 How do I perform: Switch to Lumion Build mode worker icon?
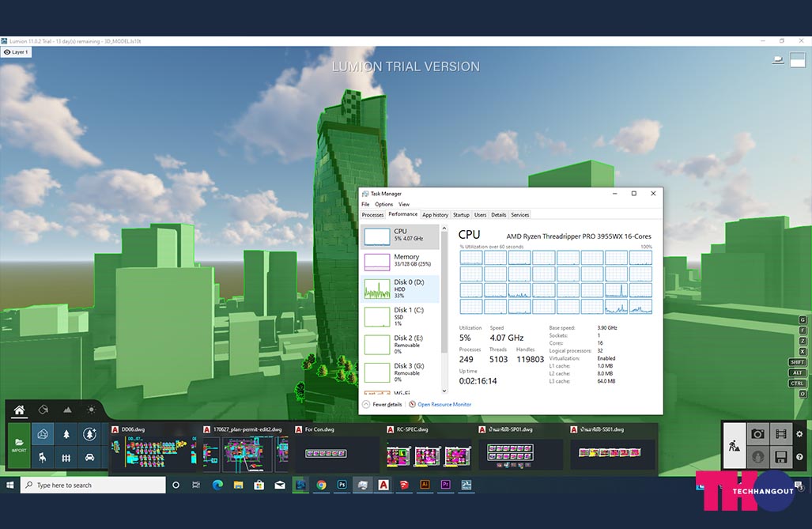(x=735, y=446)
